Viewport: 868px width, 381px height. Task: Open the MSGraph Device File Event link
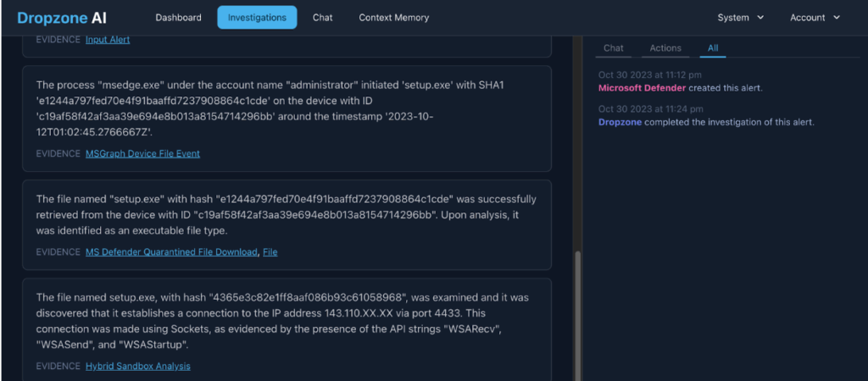pyautogui.click(x=142, y=153)
